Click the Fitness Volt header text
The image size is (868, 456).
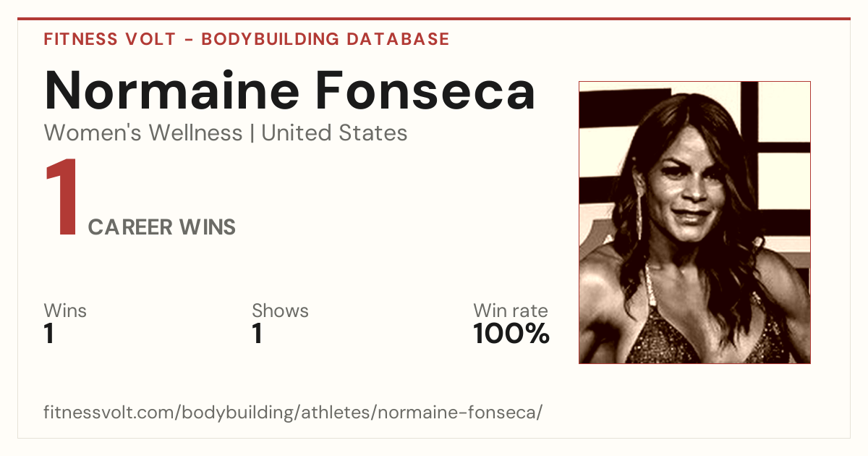tap(109, 39)
